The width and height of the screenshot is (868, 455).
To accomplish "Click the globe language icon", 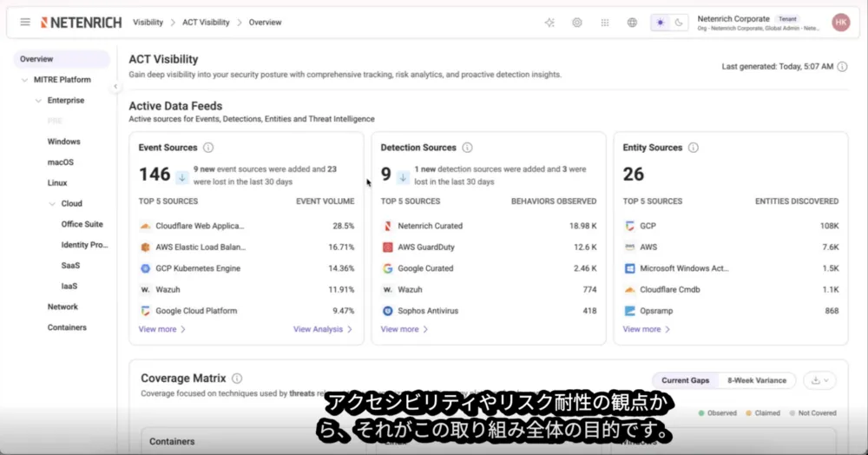I will pos(632,23).
